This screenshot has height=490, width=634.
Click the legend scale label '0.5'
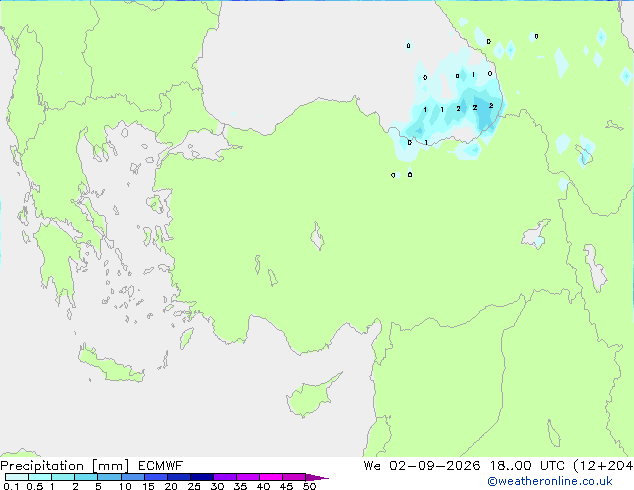click(35, 486)
